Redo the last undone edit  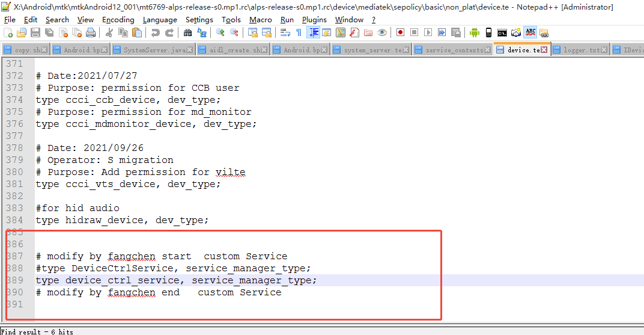pyautogui.click(x=169, y=33)
